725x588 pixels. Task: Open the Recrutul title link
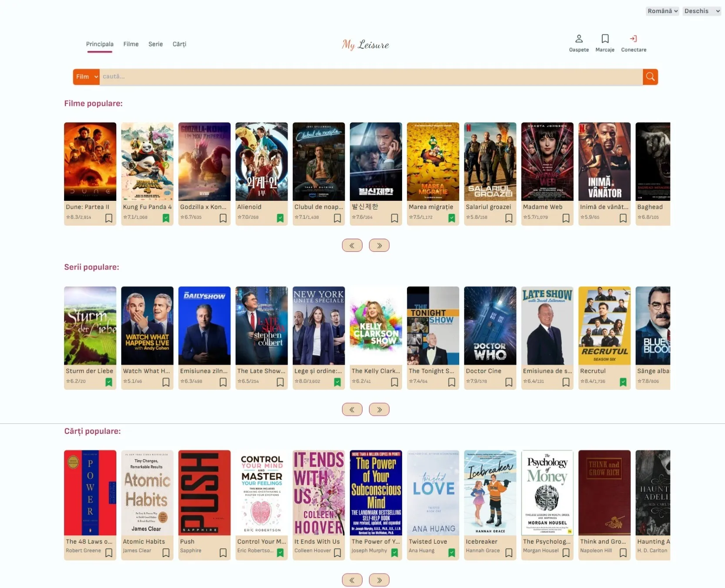click(593, 371)
